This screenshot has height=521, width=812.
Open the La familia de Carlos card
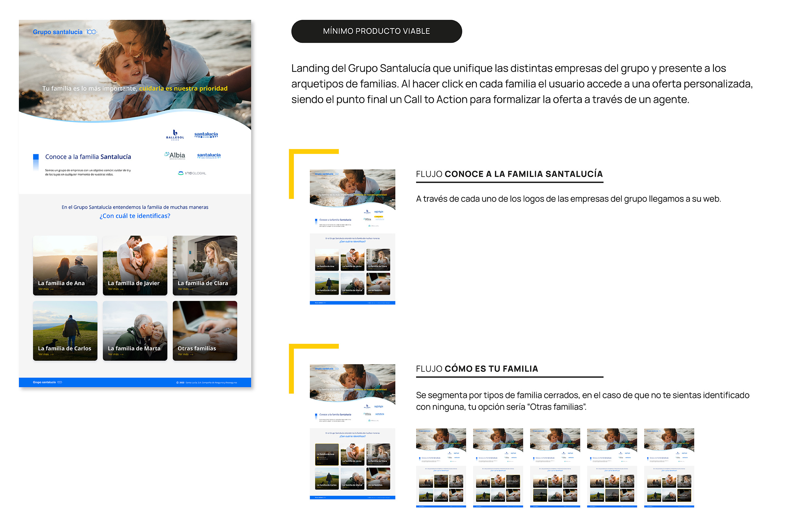pyautogui.click(x=65, y=330)
